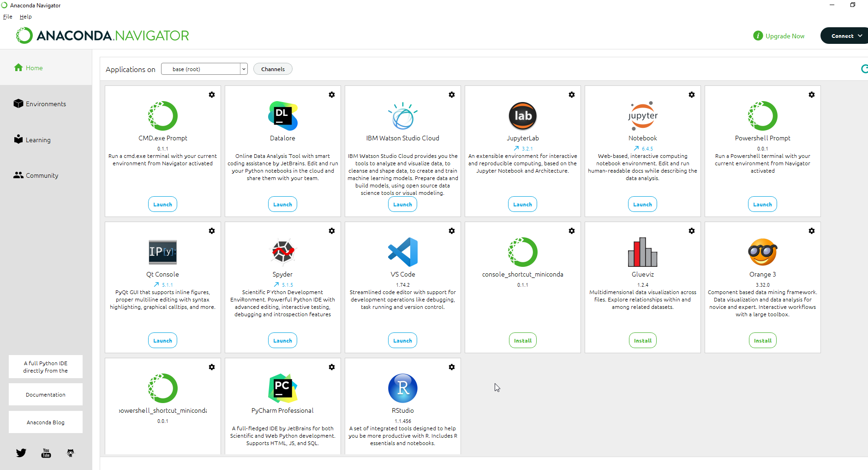Click the Jupyter Notebook logo
This screenshot has height=470, width=868.
(643, 116)
